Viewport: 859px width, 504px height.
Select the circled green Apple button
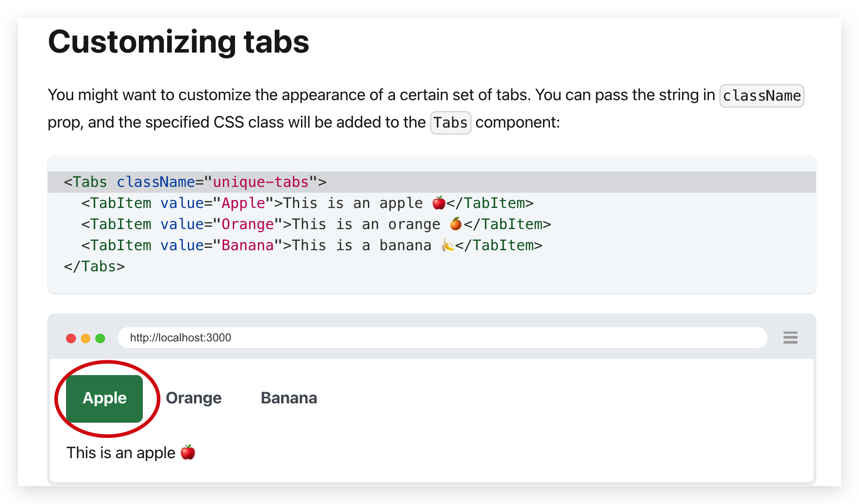[104, 398]
